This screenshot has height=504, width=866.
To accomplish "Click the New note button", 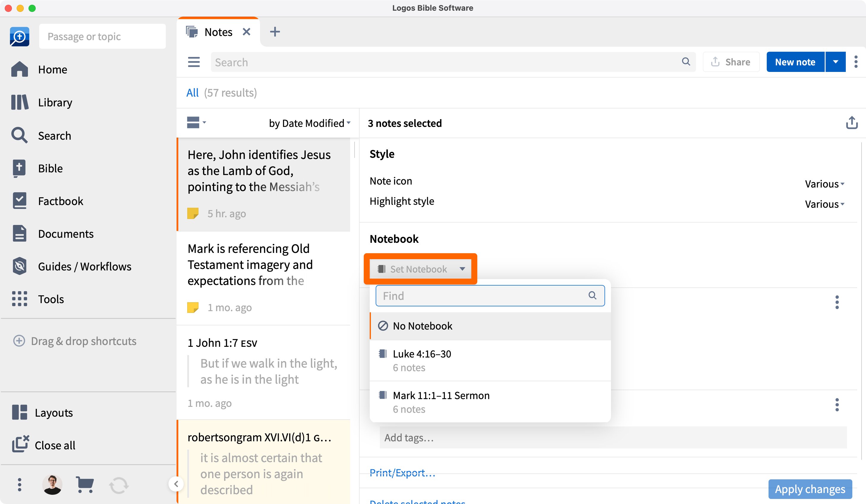I will [x=795, y=62].
